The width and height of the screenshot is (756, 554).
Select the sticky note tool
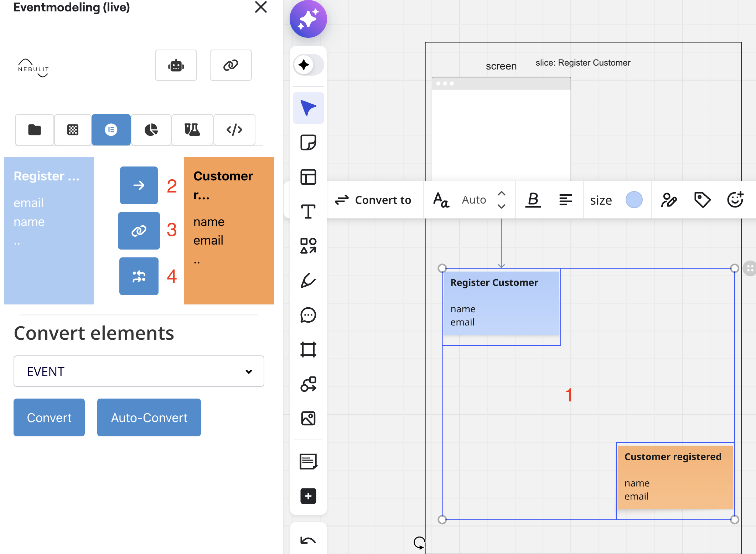308,143
